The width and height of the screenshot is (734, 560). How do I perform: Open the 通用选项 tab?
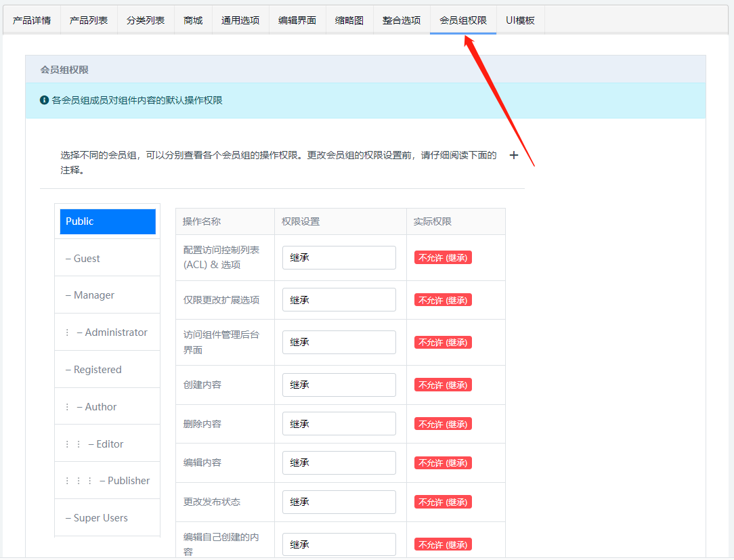[x=240, y=20]
